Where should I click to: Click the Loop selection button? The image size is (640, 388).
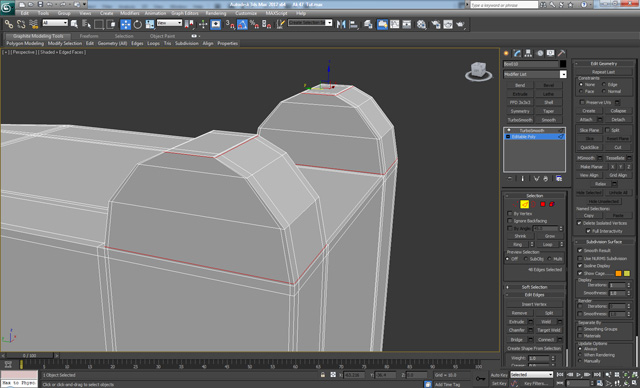[x=547, y=244]
